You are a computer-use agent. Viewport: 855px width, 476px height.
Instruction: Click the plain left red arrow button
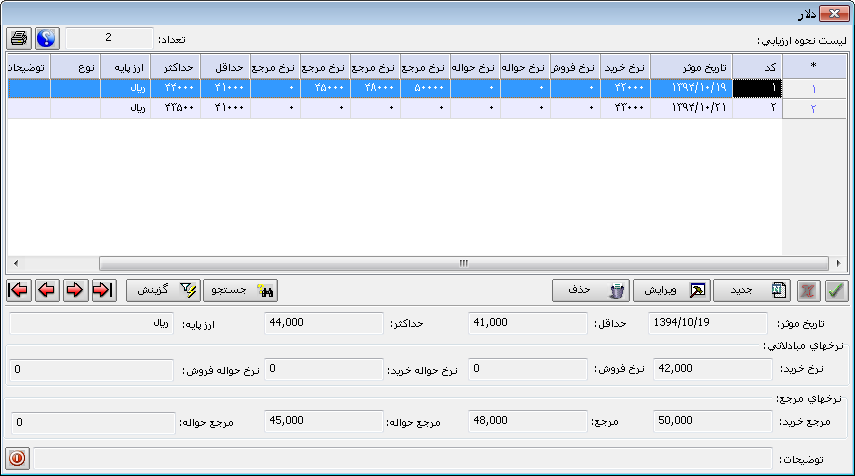[47, 290]
